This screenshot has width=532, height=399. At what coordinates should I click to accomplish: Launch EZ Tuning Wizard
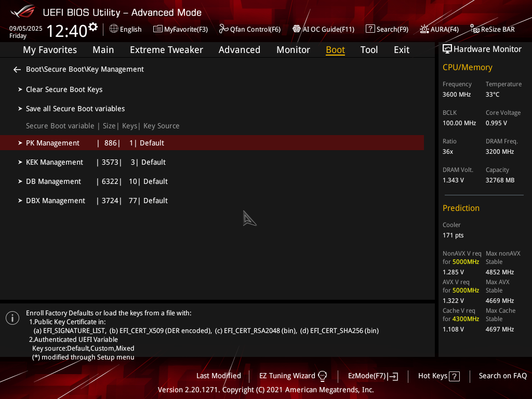pos(287,376)
